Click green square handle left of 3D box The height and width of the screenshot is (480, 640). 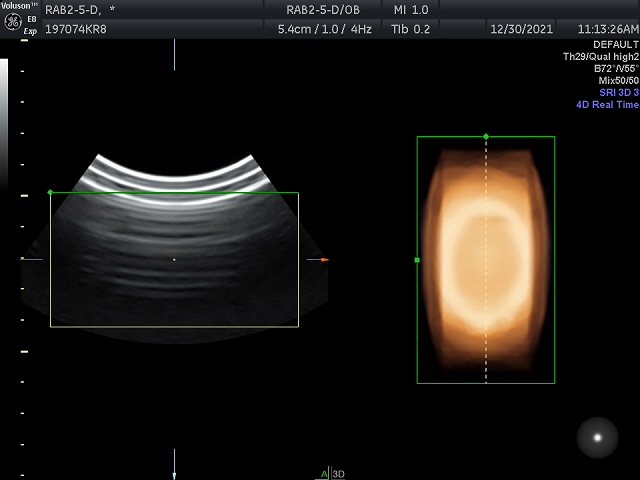(x=417, y=260)
